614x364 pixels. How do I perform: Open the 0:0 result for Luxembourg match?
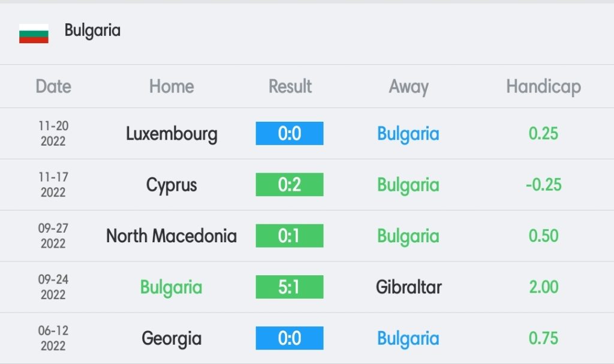(290, 133)
